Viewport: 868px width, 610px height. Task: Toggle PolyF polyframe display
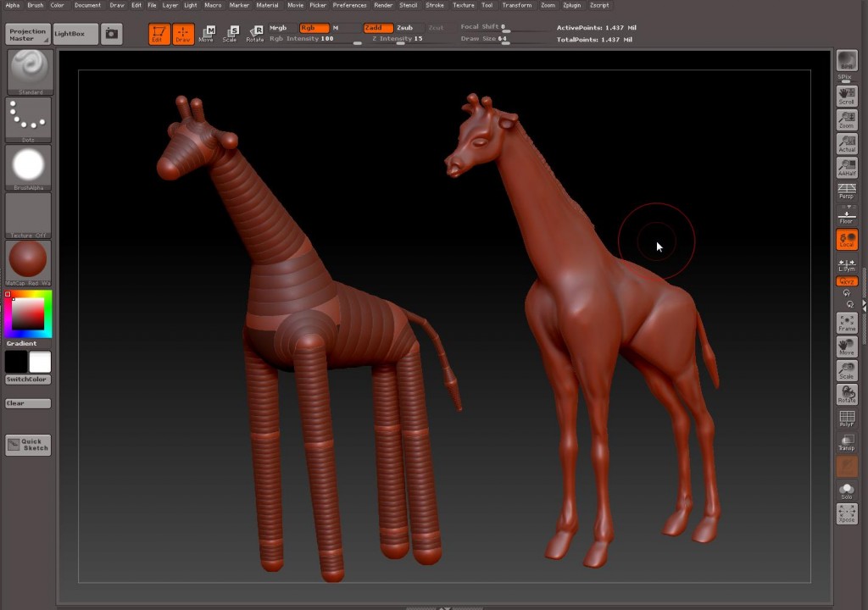click(x=846, y=419)
